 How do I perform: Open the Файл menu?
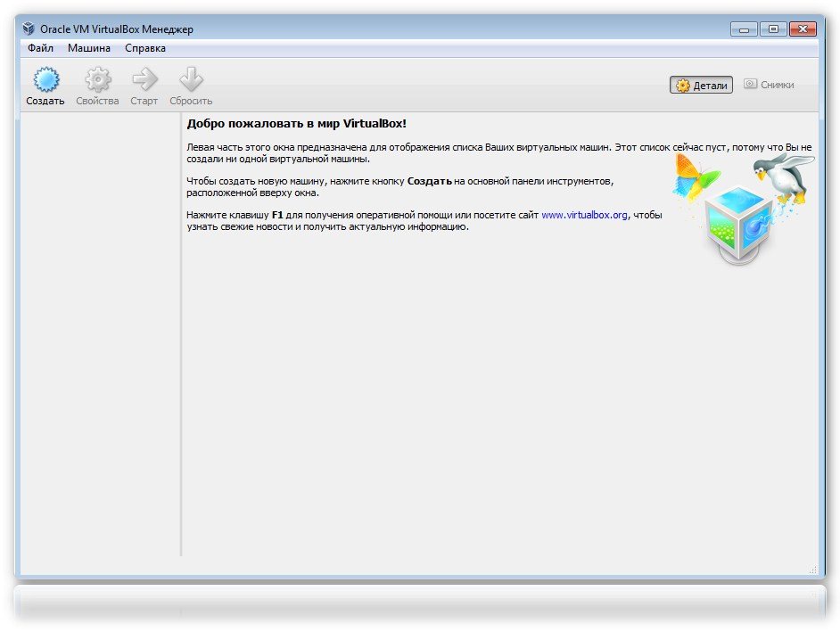(40, 48)
